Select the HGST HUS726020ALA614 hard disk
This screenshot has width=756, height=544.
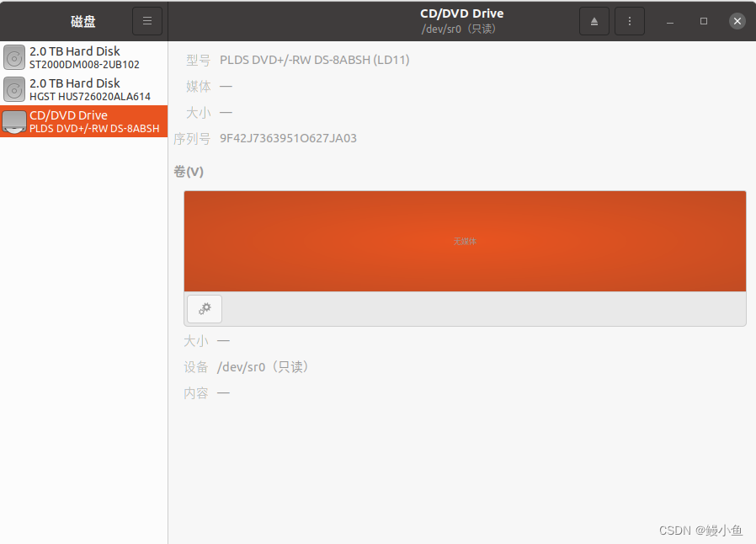pyautogui.click(x=84, y=90)
